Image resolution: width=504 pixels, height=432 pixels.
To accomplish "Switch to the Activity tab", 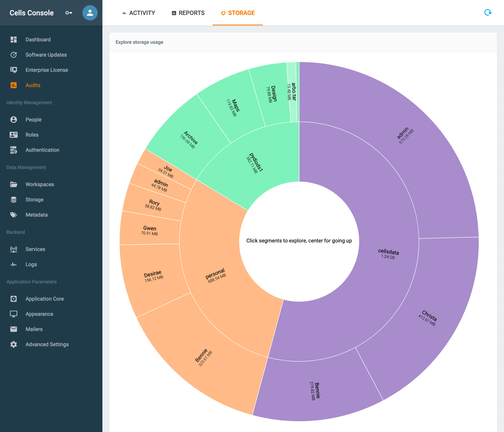I will point(139,13).
